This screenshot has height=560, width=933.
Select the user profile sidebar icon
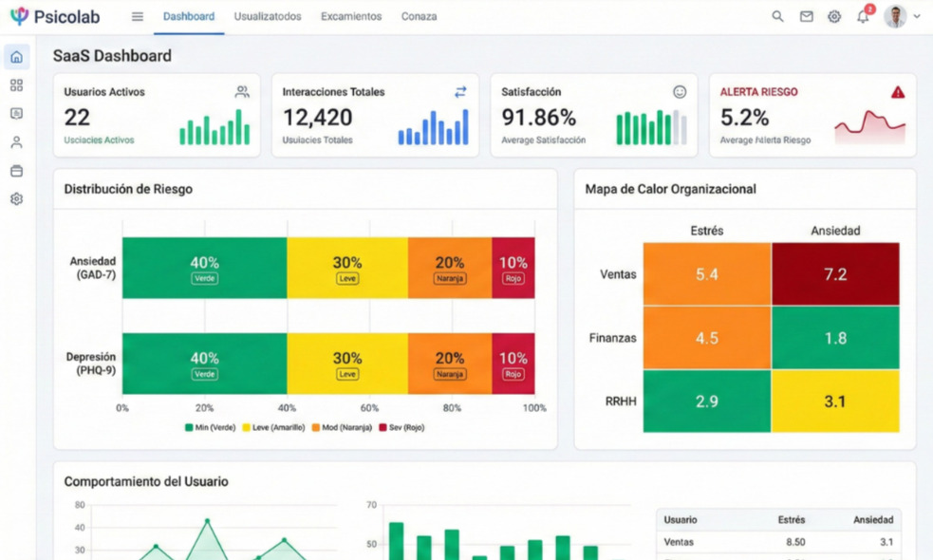click(16, 142)
